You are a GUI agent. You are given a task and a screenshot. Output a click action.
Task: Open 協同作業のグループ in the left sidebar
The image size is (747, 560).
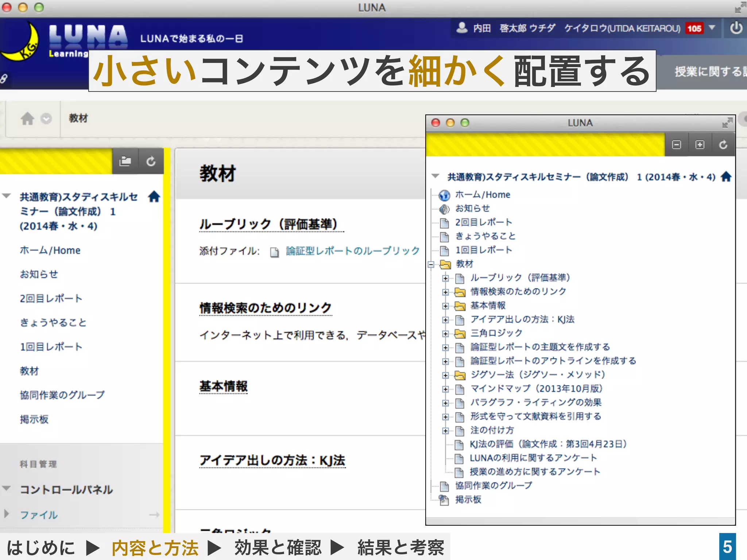(x=62, y=395)
